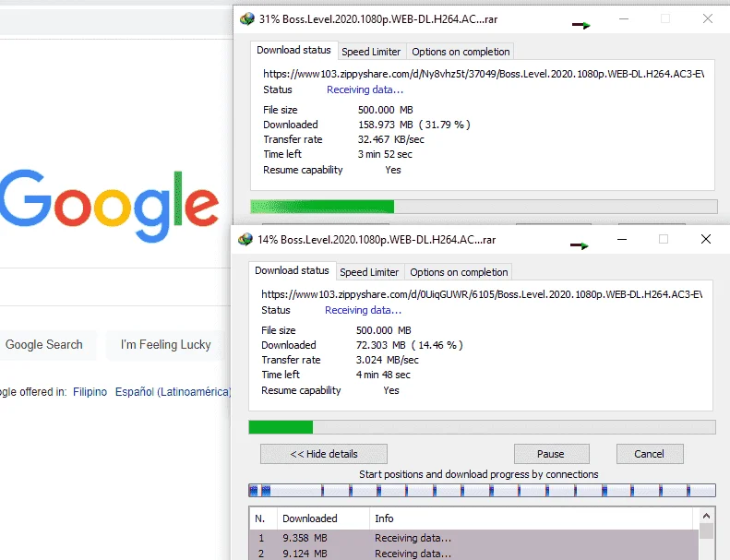This screenshot has height=560, width=730.
Task: Click the Google logo
Action: click(110, 207)
